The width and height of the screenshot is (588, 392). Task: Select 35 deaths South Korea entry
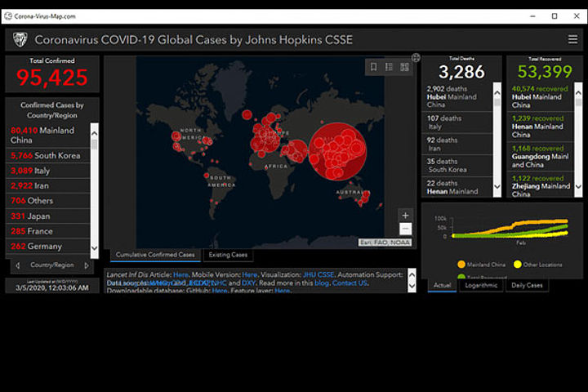[x=457, y=166]
